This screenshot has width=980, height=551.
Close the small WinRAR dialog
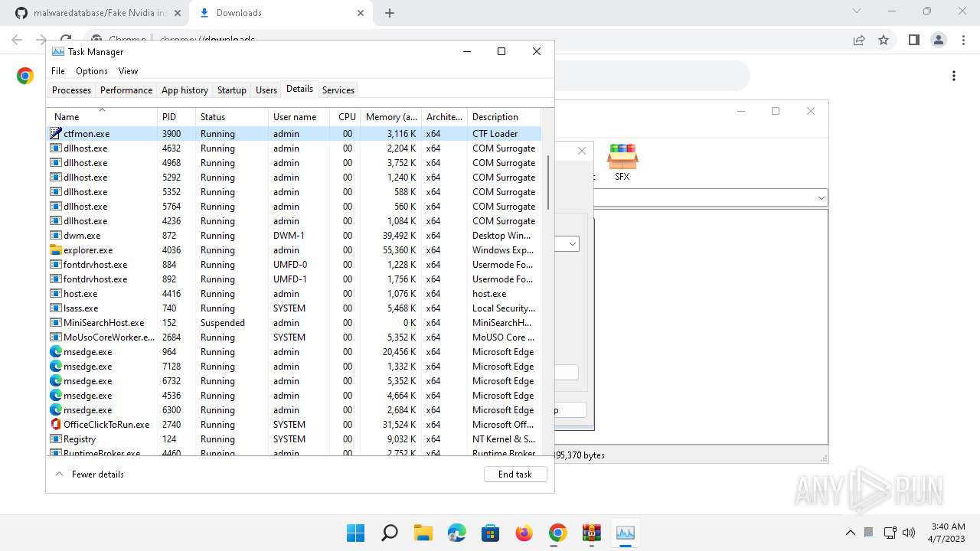pyautogui.click(x=581, y=151)
